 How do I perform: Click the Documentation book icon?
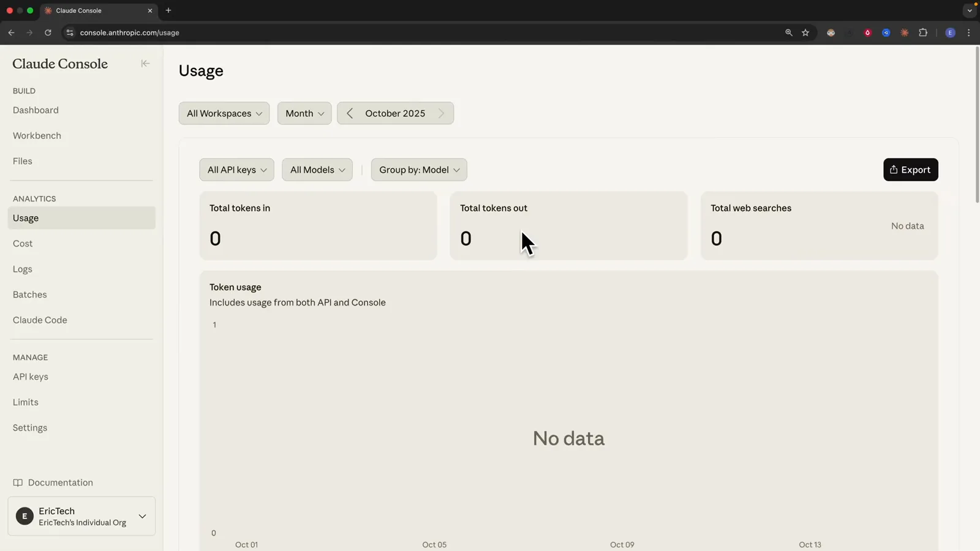point(18,482)
